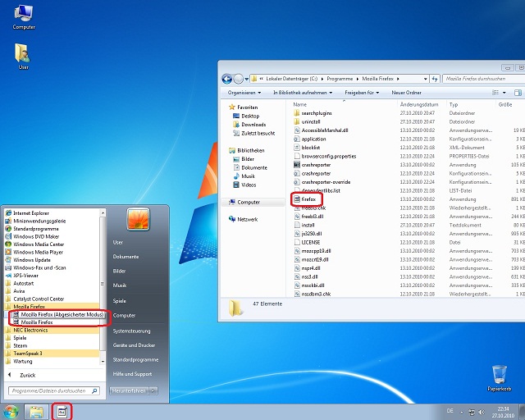Click Lokaler Datenträger (C:) breadcrumb
The width and height of the screenshot is (525, 420).
click(292, 79)
